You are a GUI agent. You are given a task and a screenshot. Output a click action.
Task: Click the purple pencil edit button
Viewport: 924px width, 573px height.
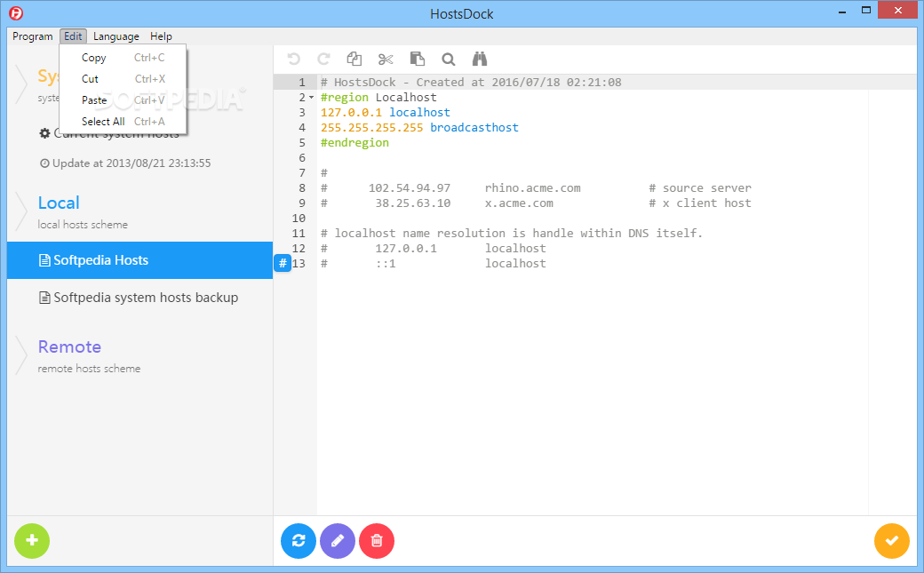(338, 541)
